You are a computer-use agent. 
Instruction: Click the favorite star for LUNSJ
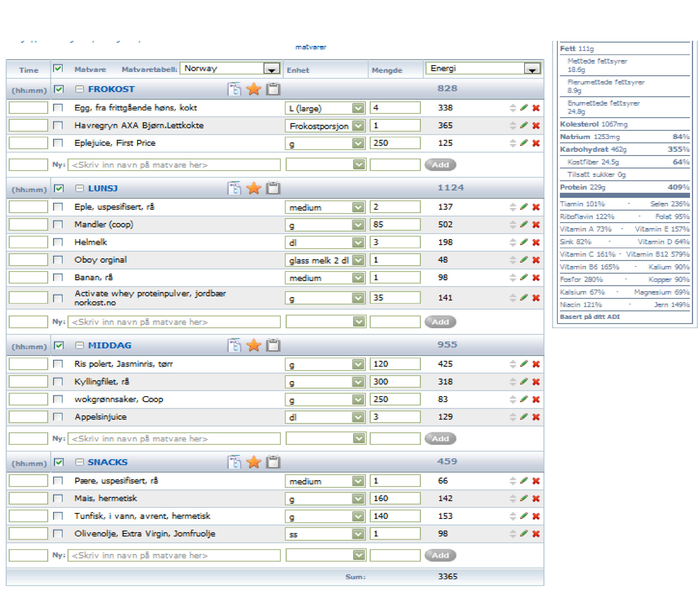(254, 188)
